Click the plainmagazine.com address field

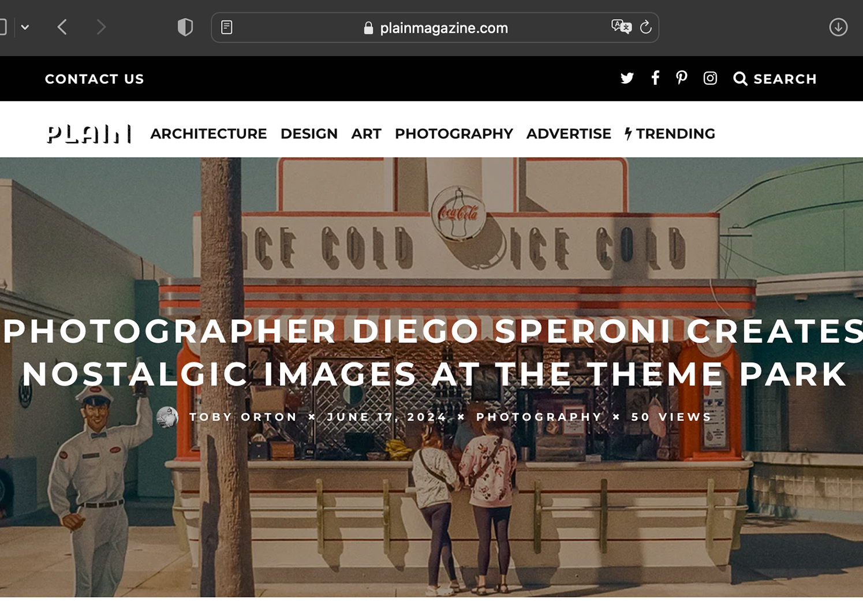click(x=435, y=28)
